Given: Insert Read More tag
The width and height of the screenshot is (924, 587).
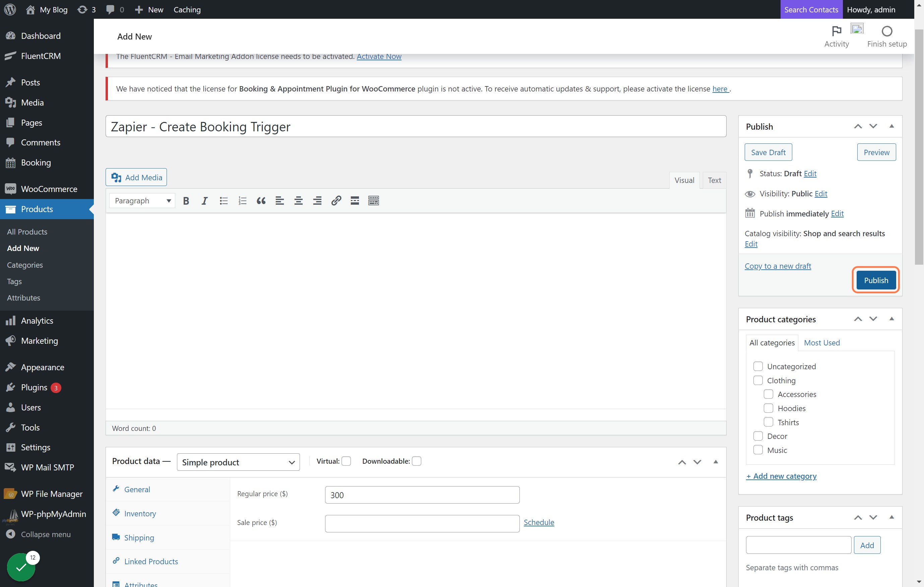Looking at the screenshot, I should coord(355,201).
